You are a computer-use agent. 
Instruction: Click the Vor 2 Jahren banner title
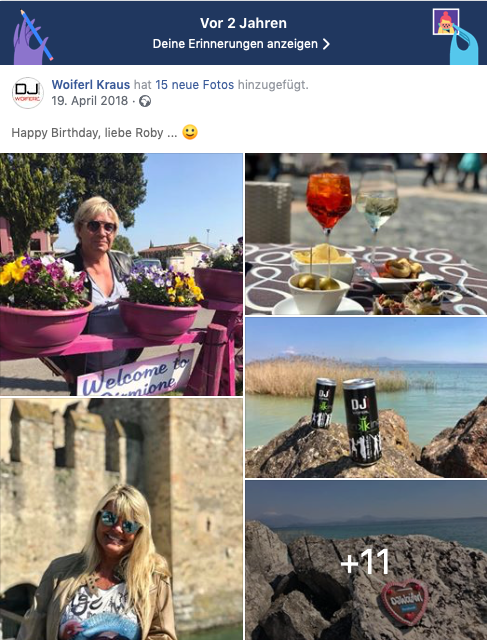243,23
